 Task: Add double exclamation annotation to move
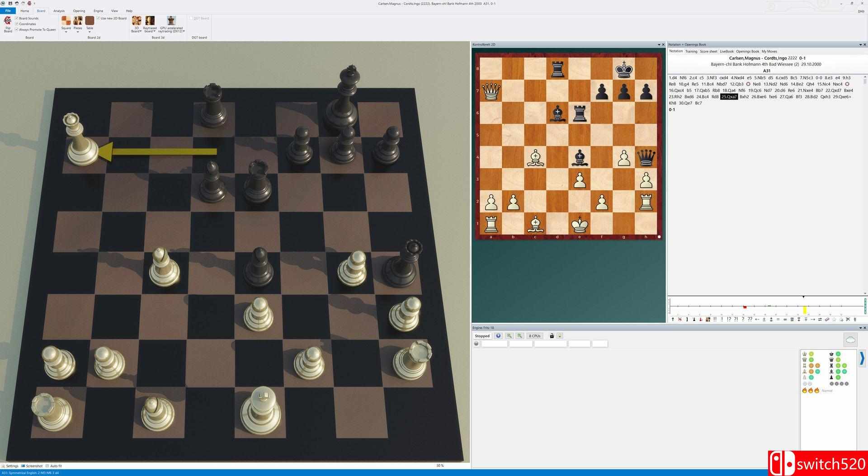(x=715, y=320)
